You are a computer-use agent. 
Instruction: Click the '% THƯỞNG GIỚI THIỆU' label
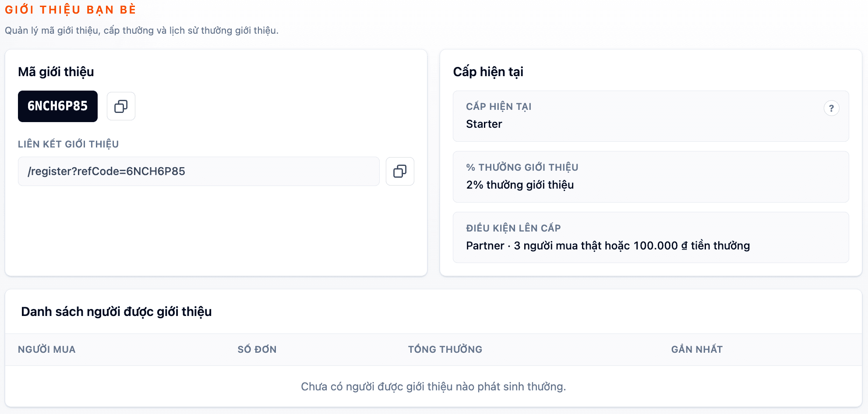click(522, 167)
